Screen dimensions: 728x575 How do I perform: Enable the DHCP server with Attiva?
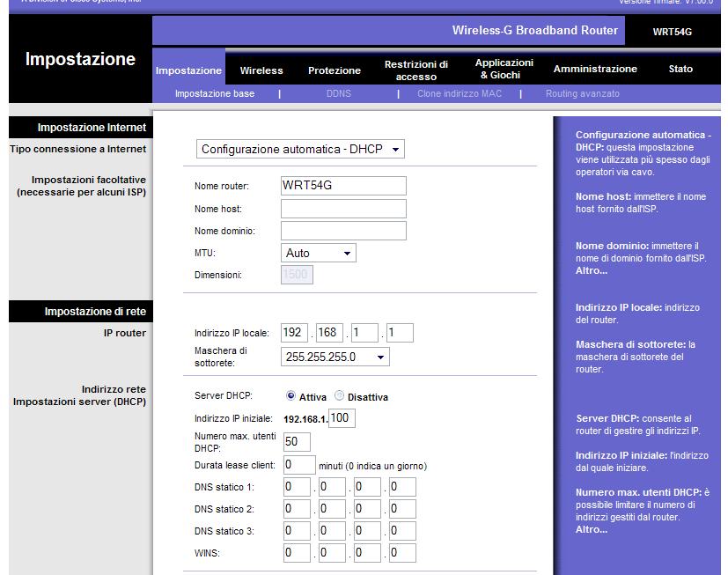pos(290,395)
